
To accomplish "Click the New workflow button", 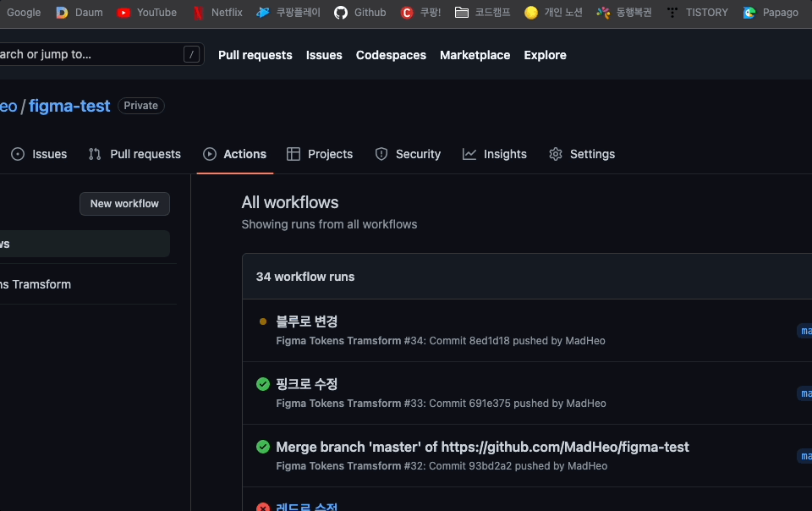I will pyautogui.click(x=124, y=203).
